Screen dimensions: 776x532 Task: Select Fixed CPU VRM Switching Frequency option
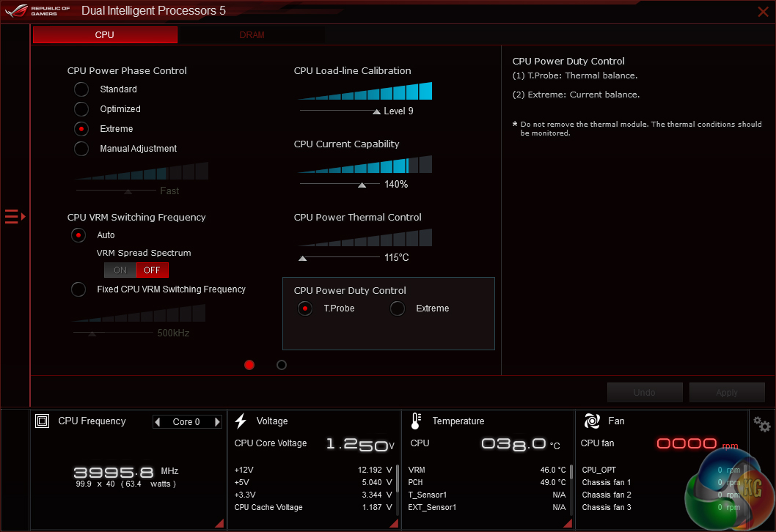tap(78, 289)
